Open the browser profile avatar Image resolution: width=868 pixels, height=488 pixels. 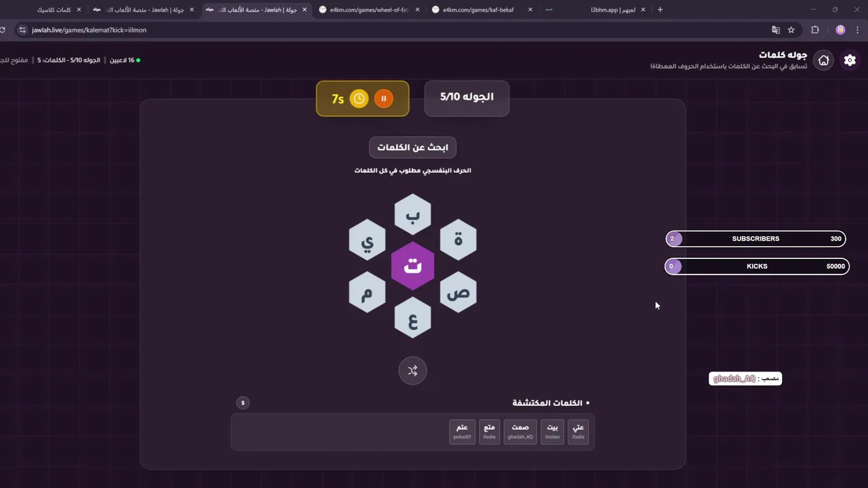(840, 30)
